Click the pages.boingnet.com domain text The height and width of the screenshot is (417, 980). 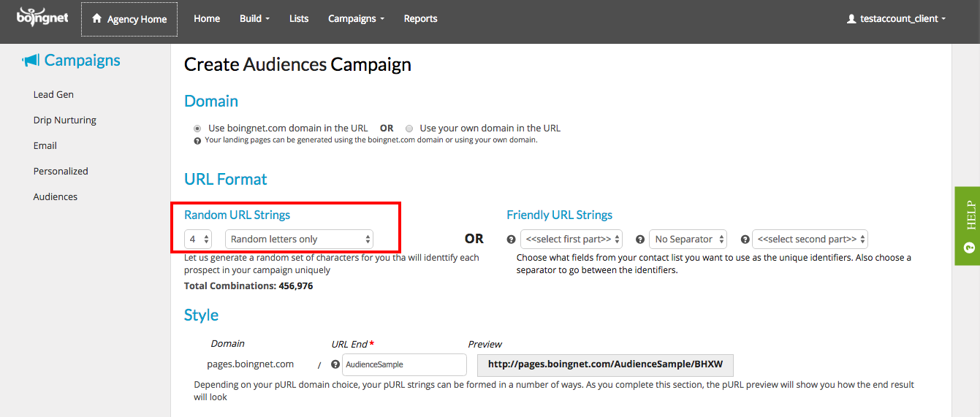tap(251, 364)
